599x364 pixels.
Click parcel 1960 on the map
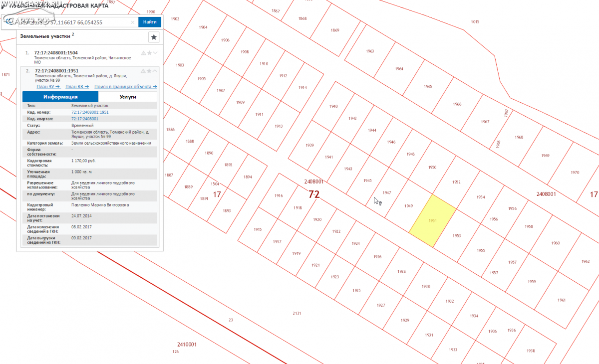tap(556, 243)
